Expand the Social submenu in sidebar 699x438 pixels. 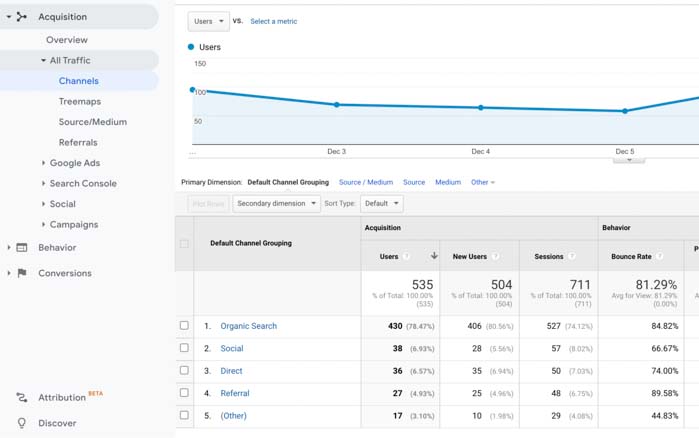tap(43, 204)
